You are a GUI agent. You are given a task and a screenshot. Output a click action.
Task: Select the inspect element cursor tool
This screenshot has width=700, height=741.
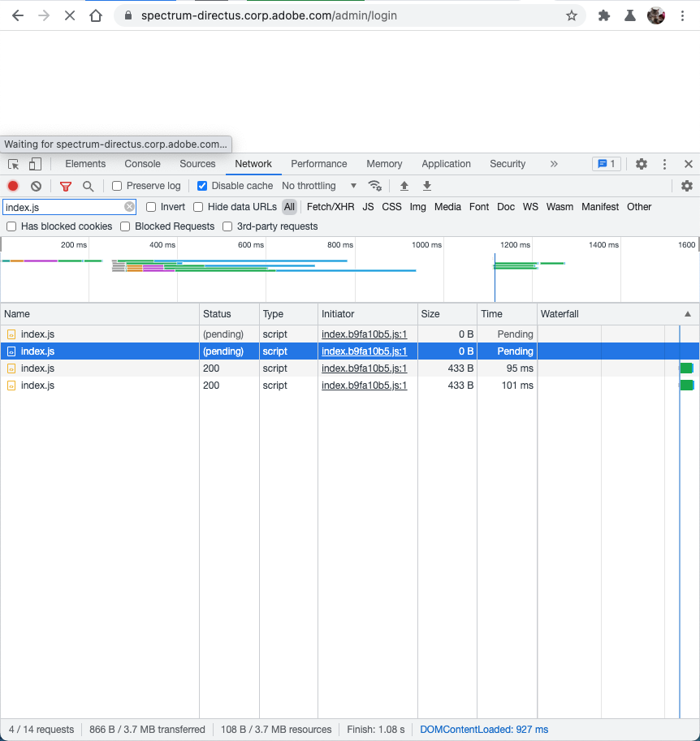click(13, 164)
